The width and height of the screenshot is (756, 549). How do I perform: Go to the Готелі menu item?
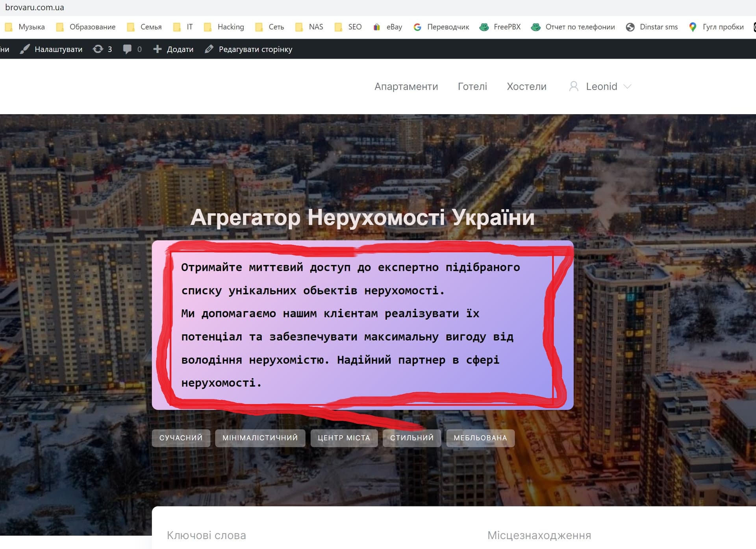[x=472, y=87]
